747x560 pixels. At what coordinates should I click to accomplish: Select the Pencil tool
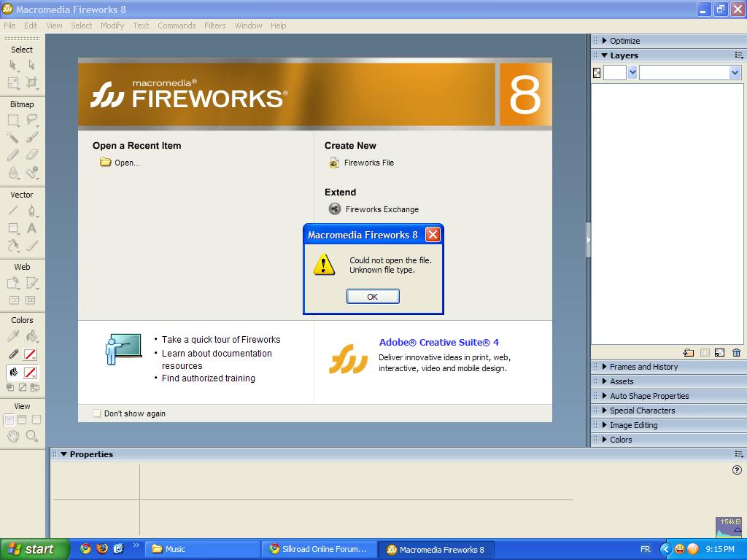point(13,155)
